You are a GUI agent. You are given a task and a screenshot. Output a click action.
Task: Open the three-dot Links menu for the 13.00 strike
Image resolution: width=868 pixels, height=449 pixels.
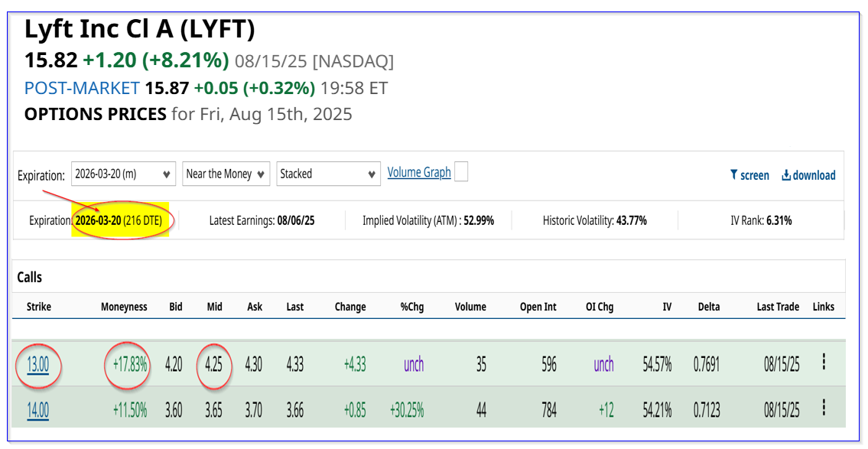tap(824, 362)
